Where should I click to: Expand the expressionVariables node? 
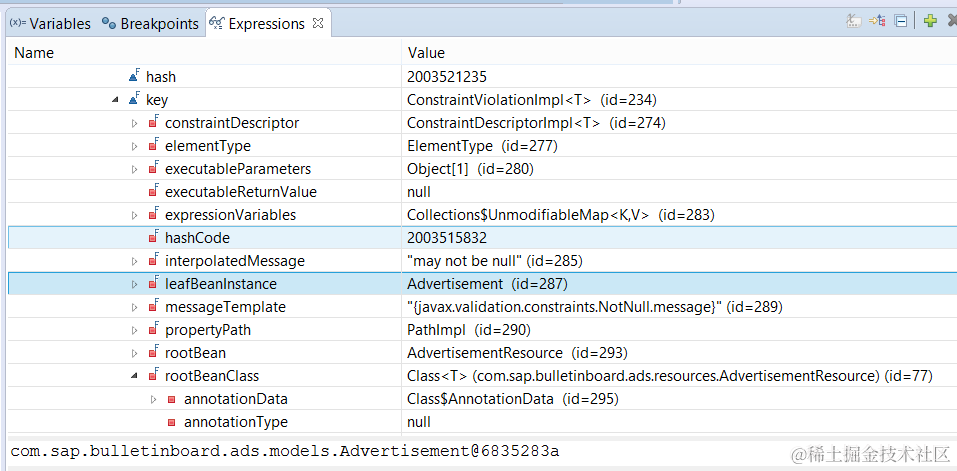(x=135, y=215)
